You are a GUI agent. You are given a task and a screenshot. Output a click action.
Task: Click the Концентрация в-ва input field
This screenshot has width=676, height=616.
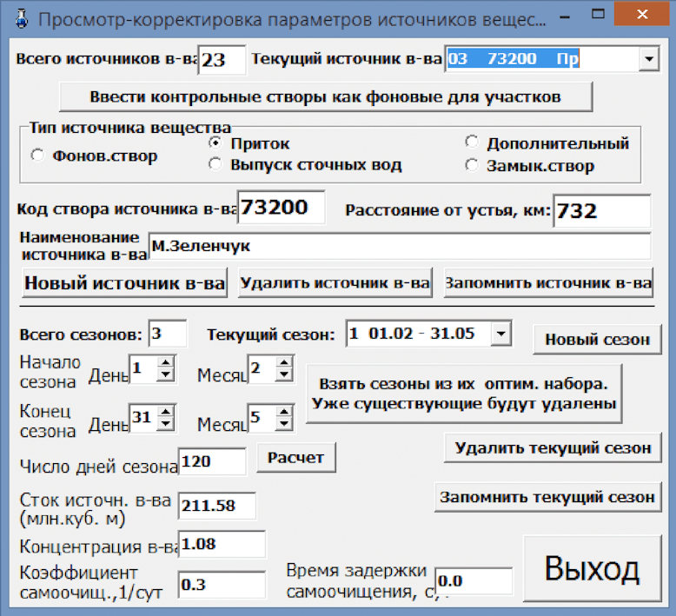[222, 545]
